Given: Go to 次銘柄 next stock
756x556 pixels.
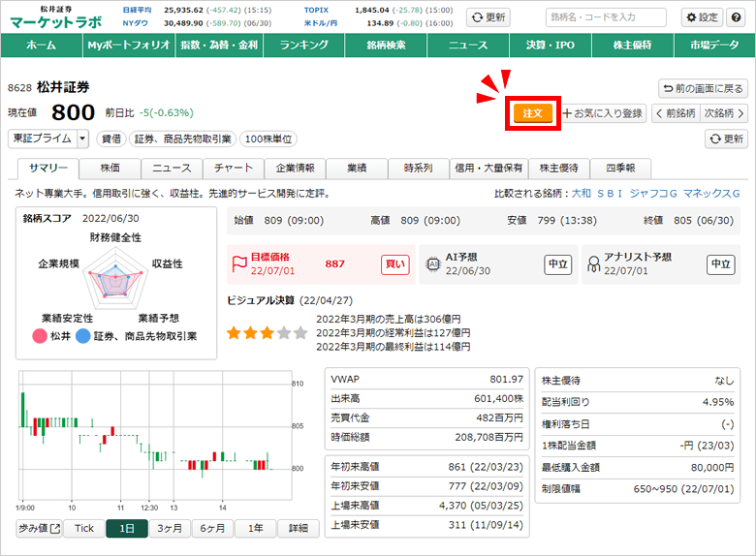Looking at the screenshot, I should coord(724,113).
